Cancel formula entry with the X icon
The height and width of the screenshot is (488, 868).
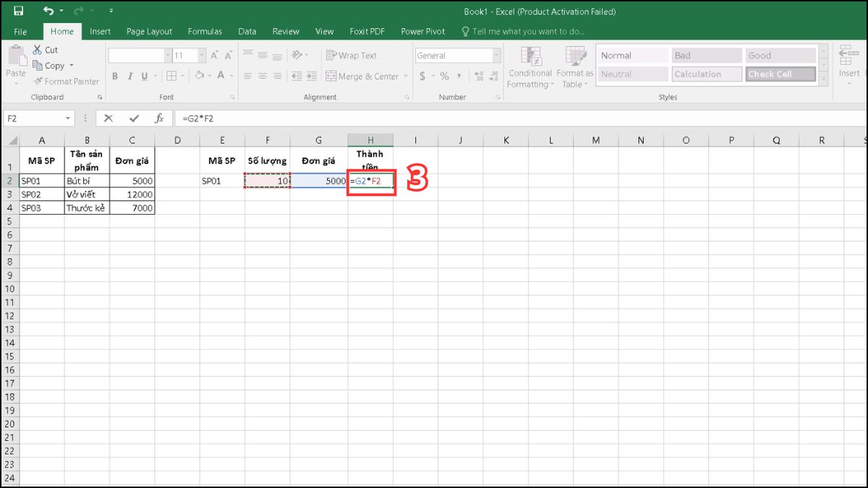tap(109, 118)
